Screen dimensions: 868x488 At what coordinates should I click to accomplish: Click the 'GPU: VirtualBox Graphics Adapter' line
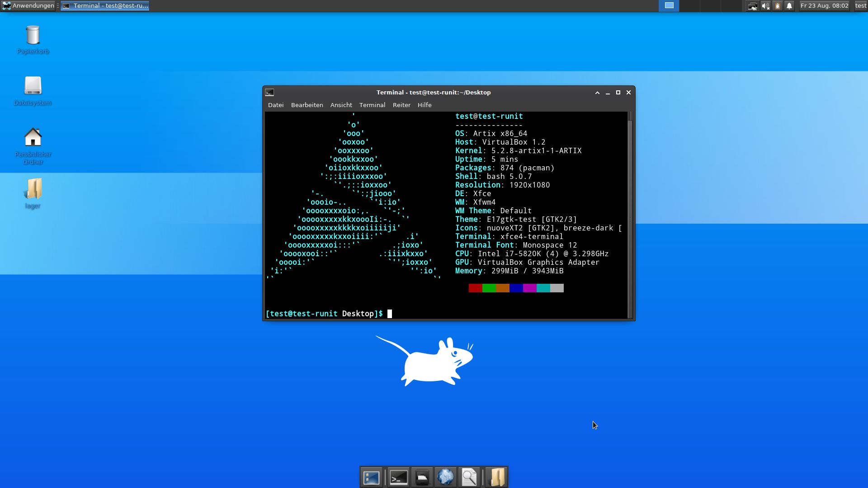click(x=527, y=262)
